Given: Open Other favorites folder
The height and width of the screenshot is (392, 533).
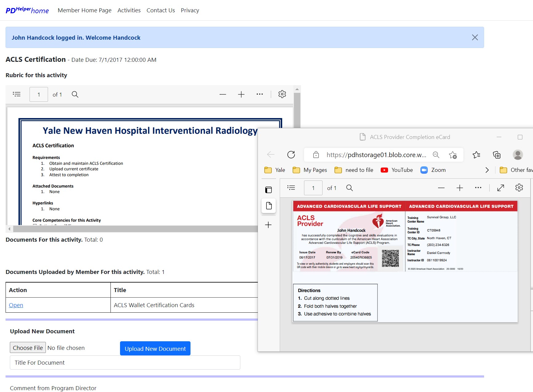Looking at the screenshot, I should 516,170.
